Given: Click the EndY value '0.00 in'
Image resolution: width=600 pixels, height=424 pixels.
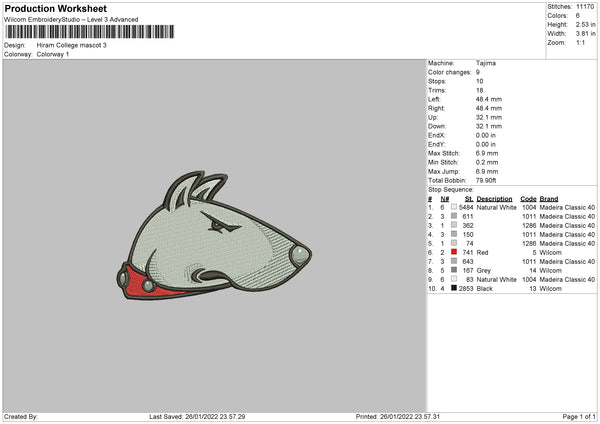Looking at the screenshot, I should point(486,144).
